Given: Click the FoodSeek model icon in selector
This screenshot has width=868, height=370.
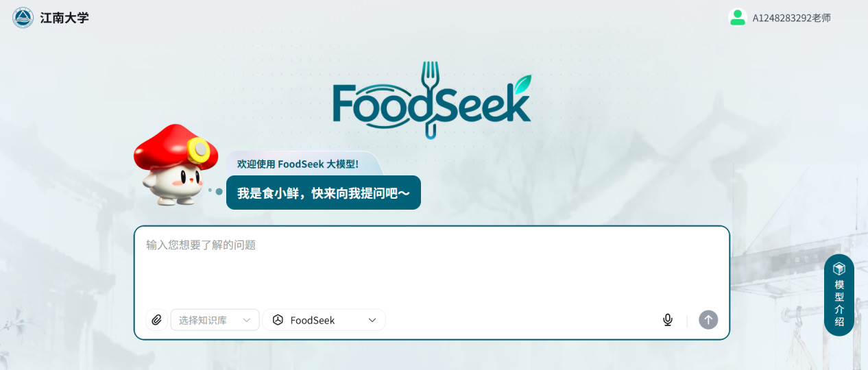Looking at the screenshot, I should click(278, 320).
